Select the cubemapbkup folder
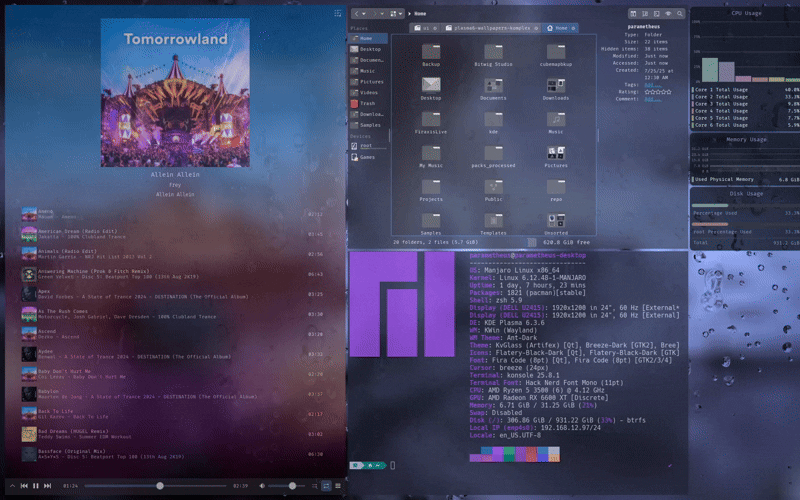This screenshot has width=800, height=500. pyautogui.click(x=556, y=55)
